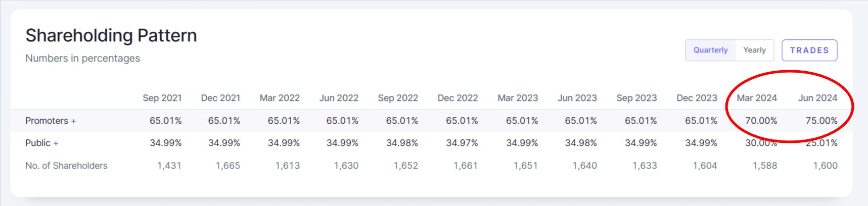Switch to Yearly view

tap(754, 50)
